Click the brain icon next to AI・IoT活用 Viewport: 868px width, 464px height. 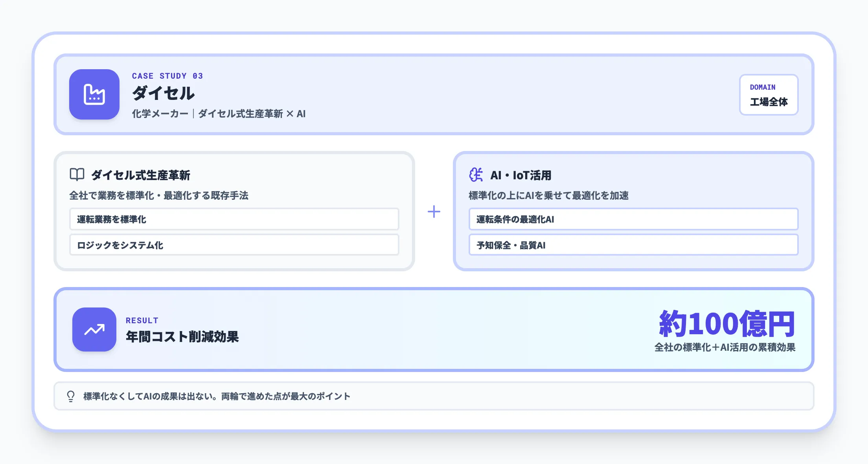[476, 175]
